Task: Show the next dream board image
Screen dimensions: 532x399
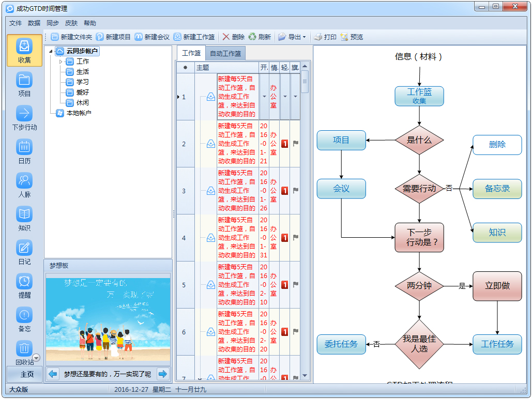Action: tap(163, 374)
